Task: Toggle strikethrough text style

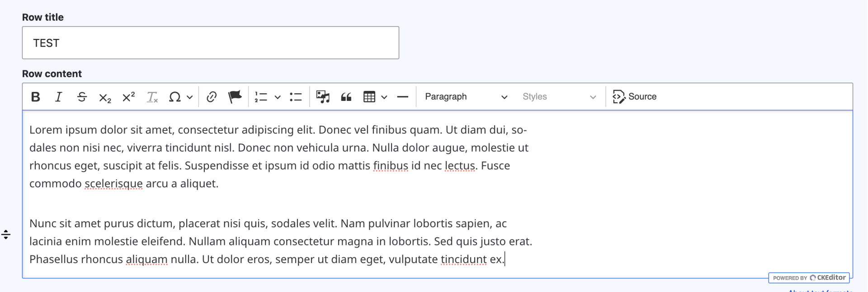Action: (82, 97)
